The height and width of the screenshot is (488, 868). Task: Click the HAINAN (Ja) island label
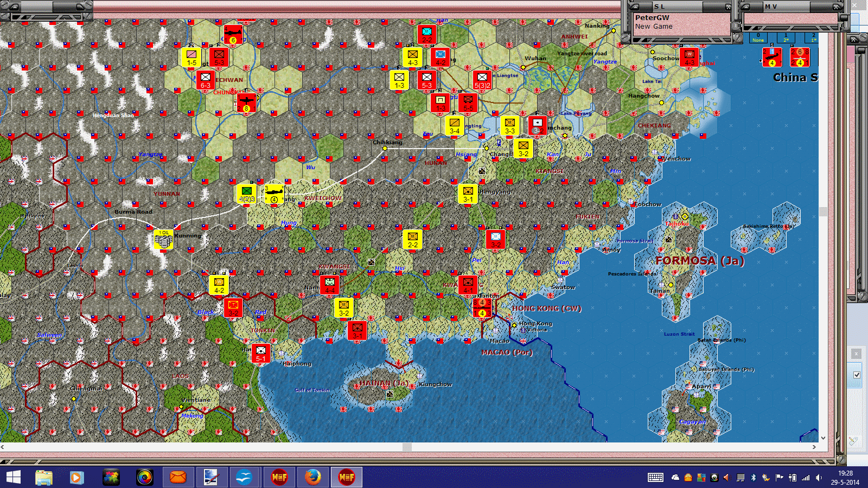(x=384, y=383)
